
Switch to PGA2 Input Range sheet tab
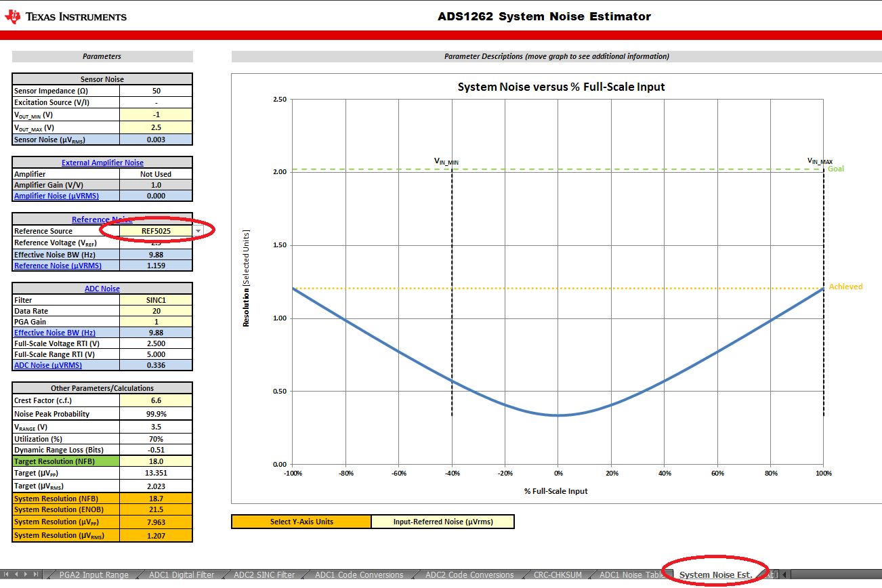pyautogui.click(x=93, y=575)
